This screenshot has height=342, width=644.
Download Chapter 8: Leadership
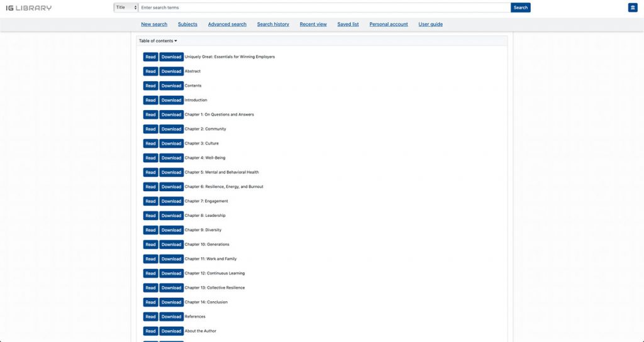(x=171, y=216)
